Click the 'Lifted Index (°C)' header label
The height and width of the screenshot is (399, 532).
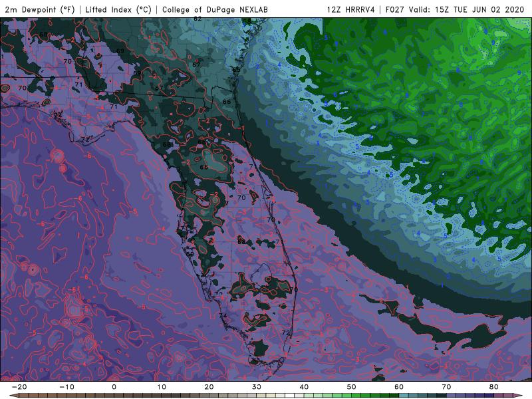[x=118, y=9]
